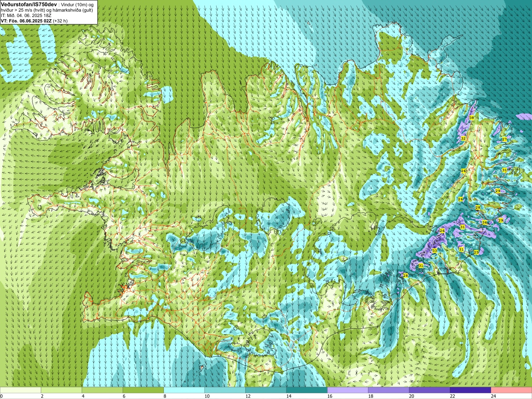
Task: Click the 2–4 m/s legend color swatch
Action: pos(62,390)
